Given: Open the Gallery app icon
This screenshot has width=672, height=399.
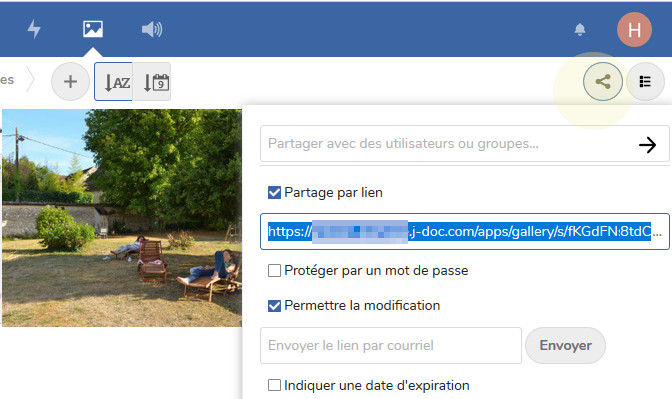Looking at the screenshot, I should coord(93,29).
